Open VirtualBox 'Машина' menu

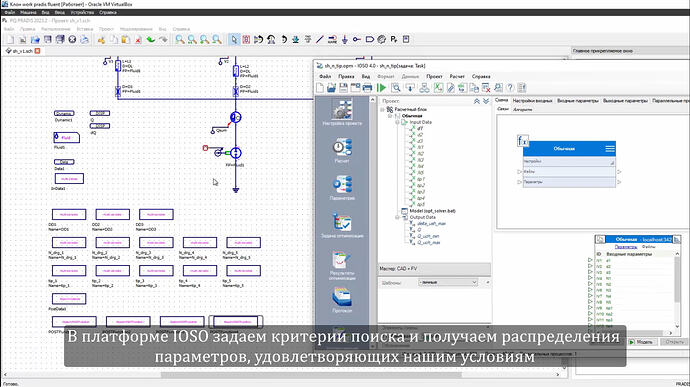pyautogui.click(x=28, y=12)
